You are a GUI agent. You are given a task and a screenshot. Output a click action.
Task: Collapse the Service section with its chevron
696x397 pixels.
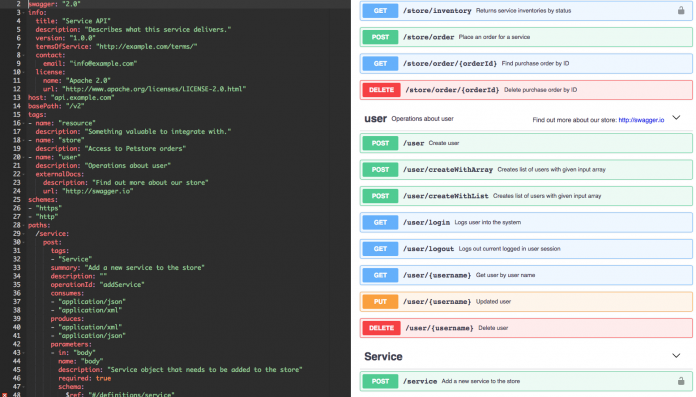pyautogui.click(x=676, y=356)
